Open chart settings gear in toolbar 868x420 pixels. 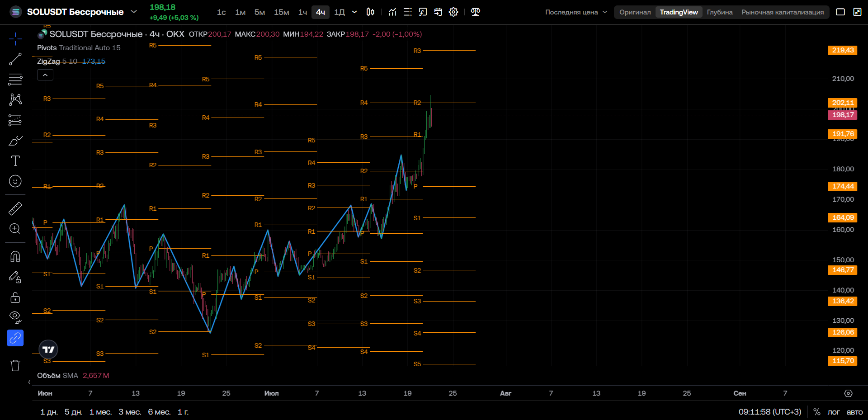click(453, 12)
